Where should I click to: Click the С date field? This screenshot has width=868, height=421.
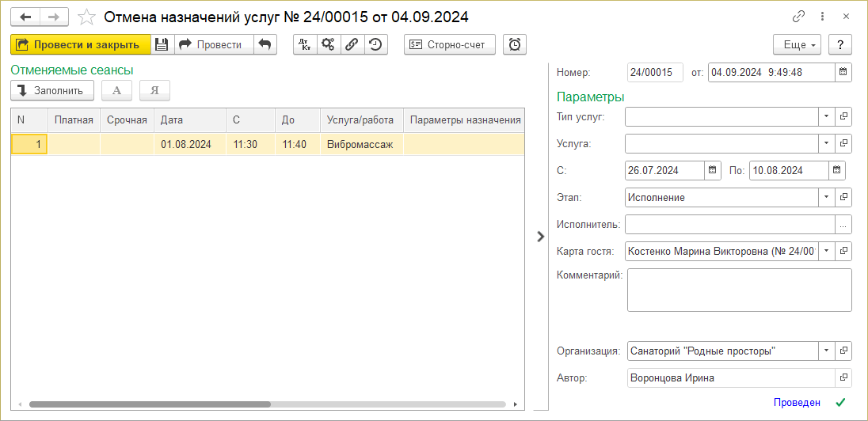point(664,170)
